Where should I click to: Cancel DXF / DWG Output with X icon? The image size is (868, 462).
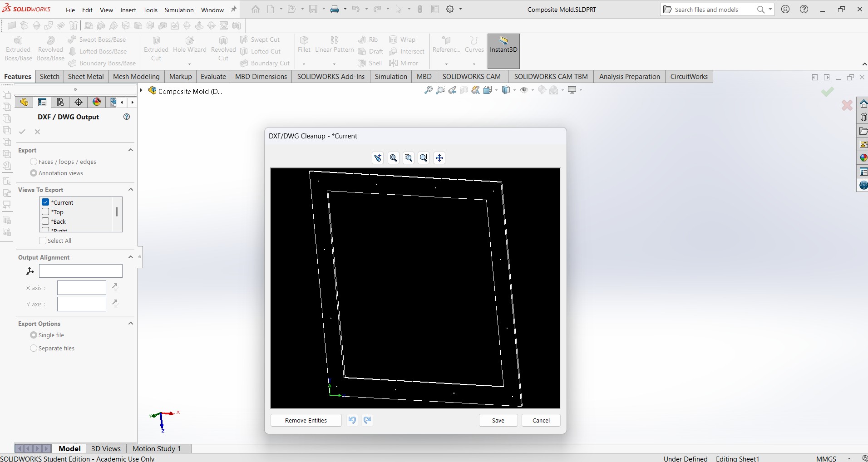(x=38, y=132)
